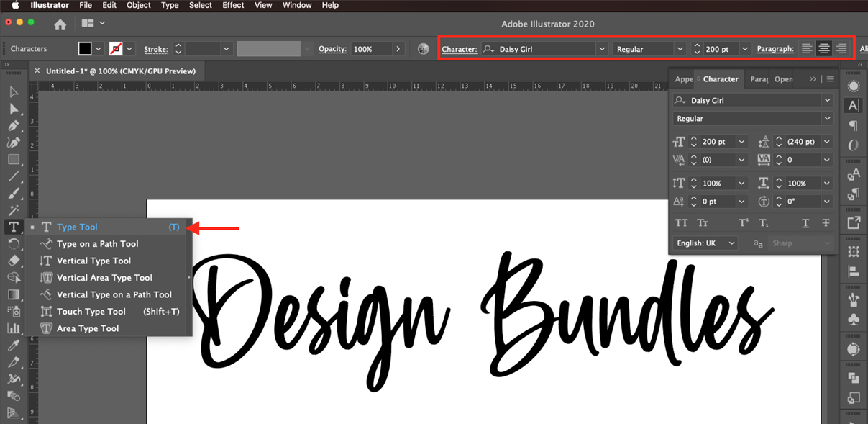Open the Daisy Girl font dropdown in control bar

pos(601,49)
